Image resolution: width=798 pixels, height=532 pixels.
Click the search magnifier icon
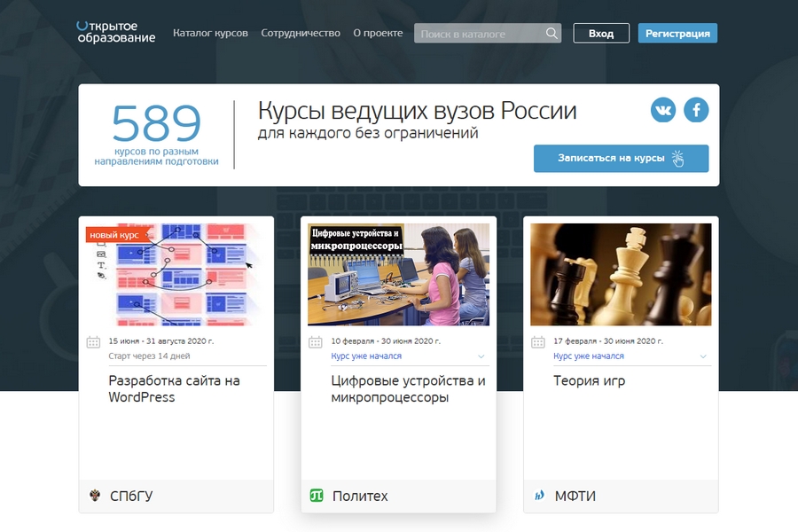(552, 34)
